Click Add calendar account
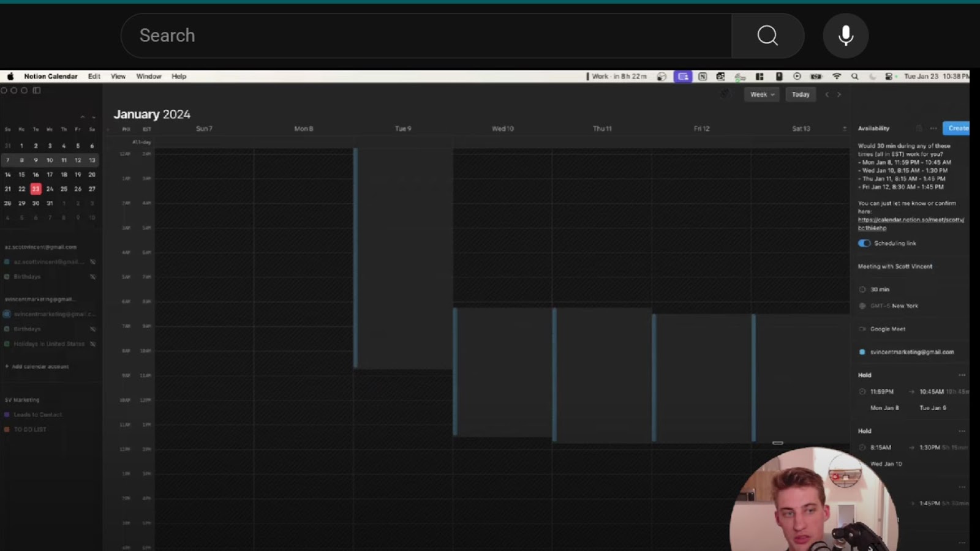 click(x=37, y=367)
